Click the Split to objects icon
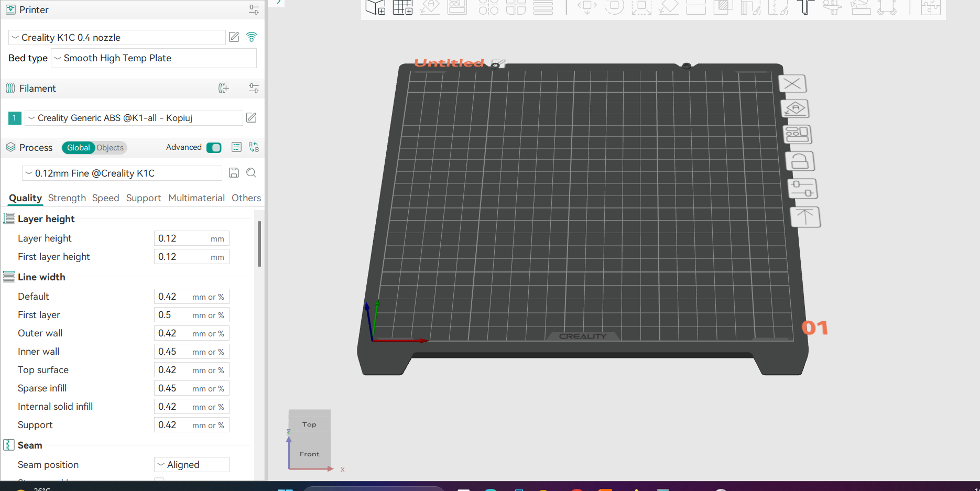Viewport: 980px width, 491px height. point(488,7)
